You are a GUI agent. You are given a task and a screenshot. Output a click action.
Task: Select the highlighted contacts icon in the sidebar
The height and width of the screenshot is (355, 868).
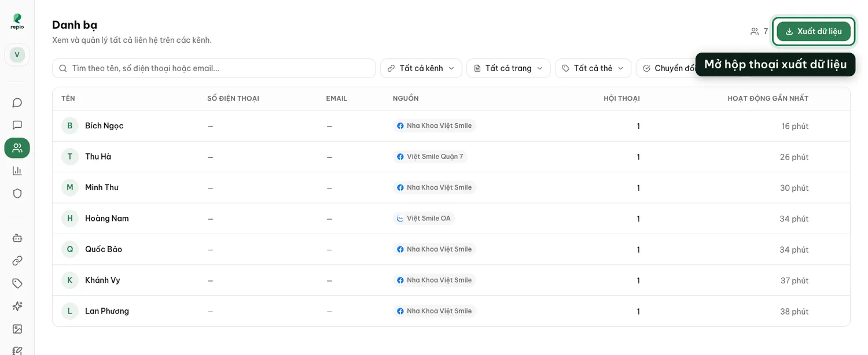point(17,148)
